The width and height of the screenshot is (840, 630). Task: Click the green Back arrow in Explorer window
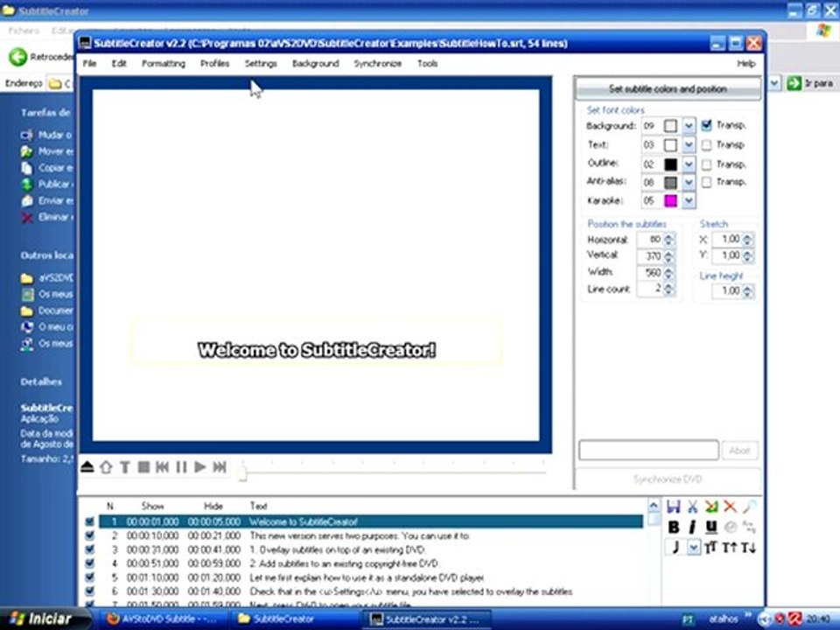tap(17, 57)
